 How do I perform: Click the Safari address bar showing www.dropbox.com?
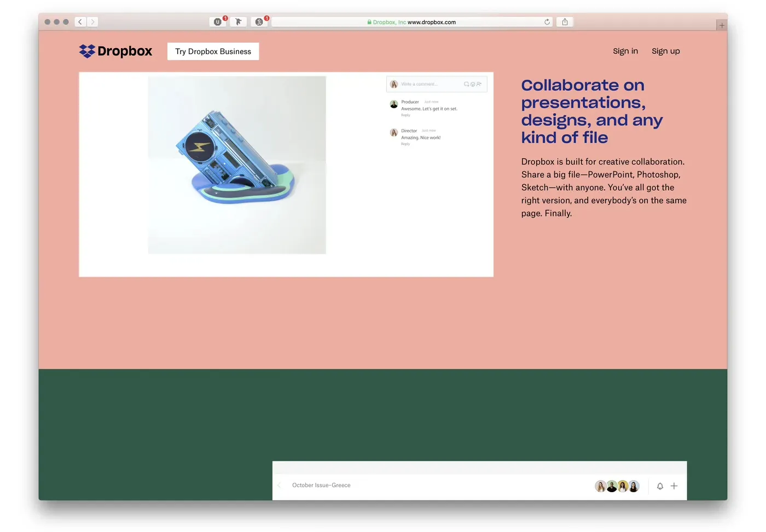click(x=411, y=22)
